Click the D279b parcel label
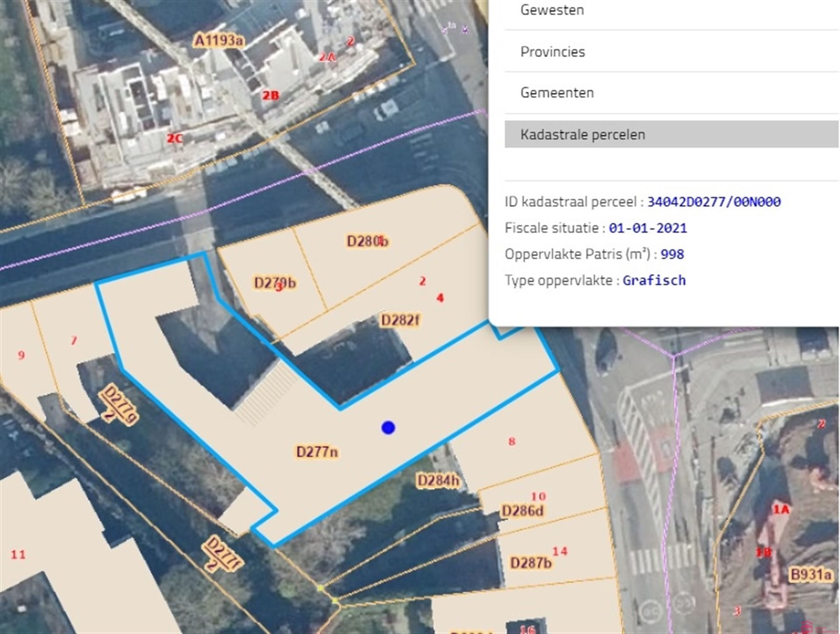Viewport: 840px width, 634px height. point(275,283)
